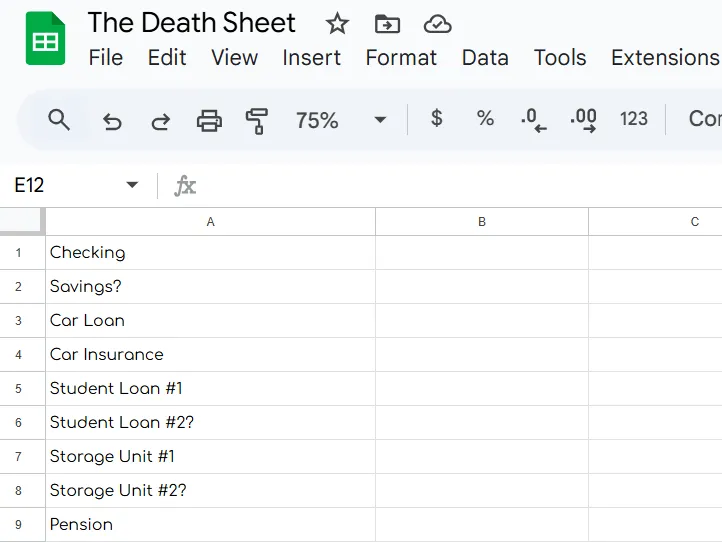
Task: Open the Format menu
Action: [401, 58]
